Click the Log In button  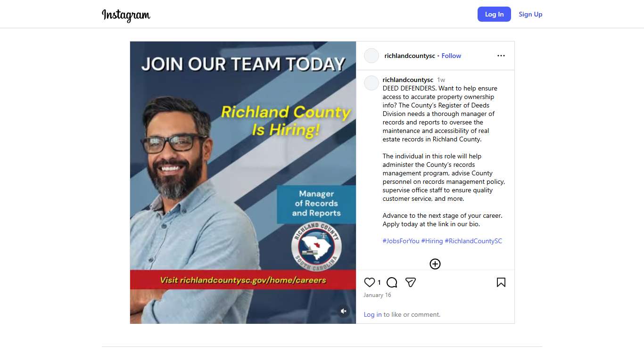pos(494,14)
